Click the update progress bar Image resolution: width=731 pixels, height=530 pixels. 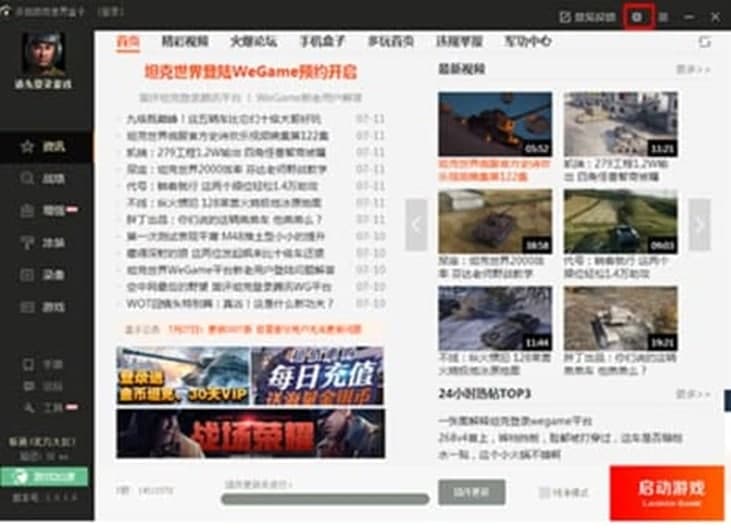pyautogui.click(x=325, y=499)
